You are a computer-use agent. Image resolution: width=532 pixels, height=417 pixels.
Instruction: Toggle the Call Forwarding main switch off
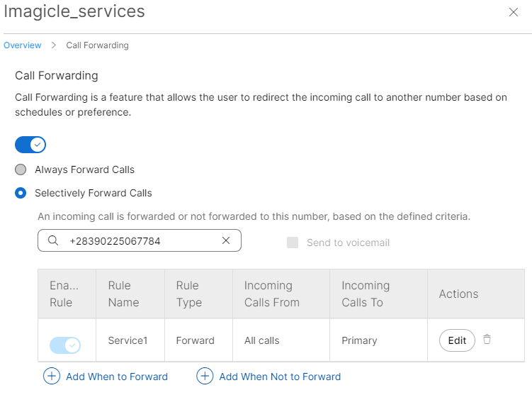point(30,145)
